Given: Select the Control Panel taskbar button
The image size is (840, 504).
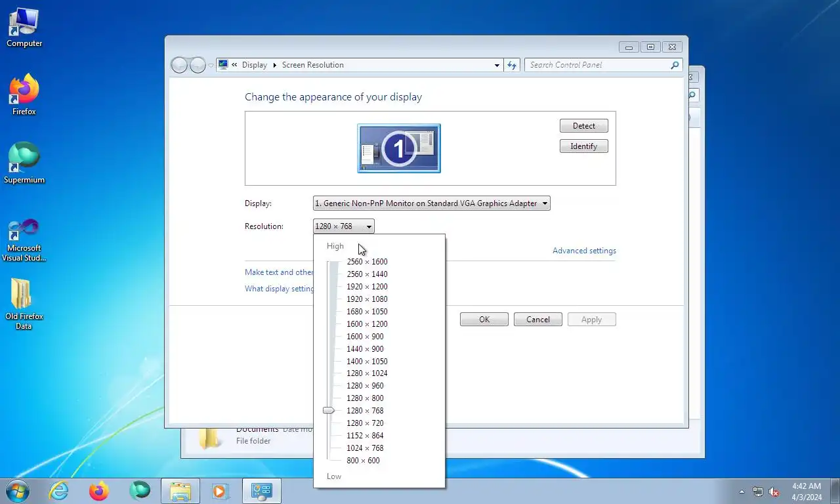Looking at the screenshot, I should point(262,491).
